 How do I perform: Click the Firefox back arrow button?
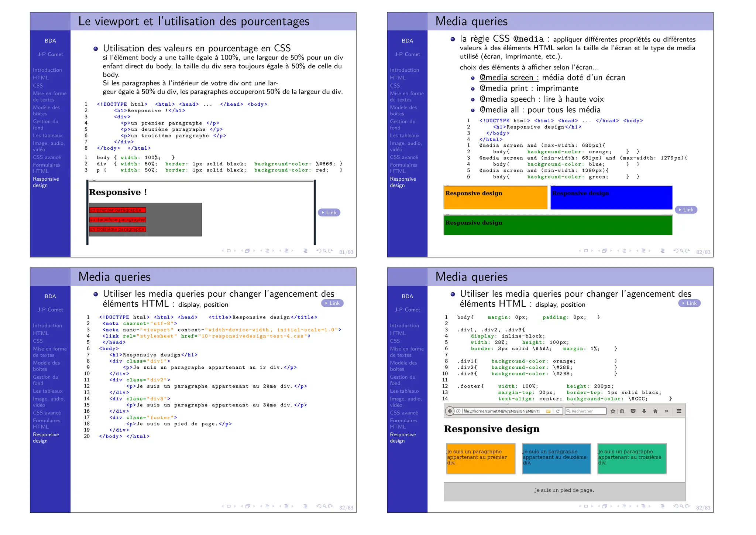point(449,411)
